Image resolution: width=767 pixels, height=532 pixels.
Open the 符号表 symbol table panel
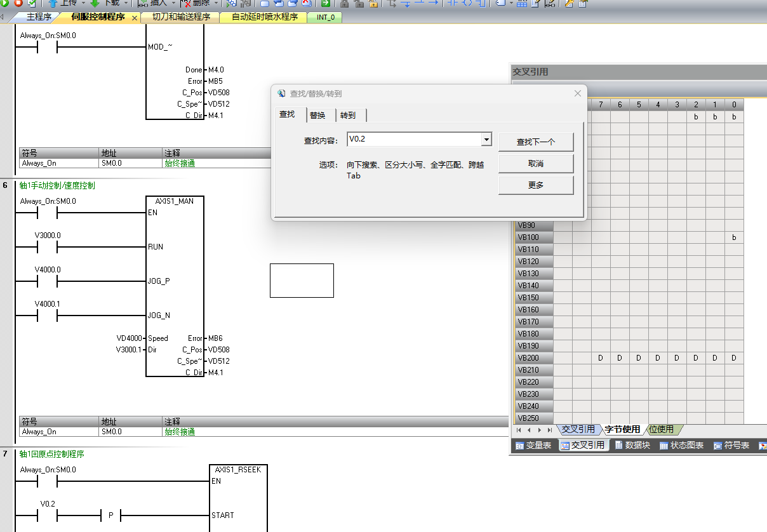pyautogui.click(x=731, y=446)
